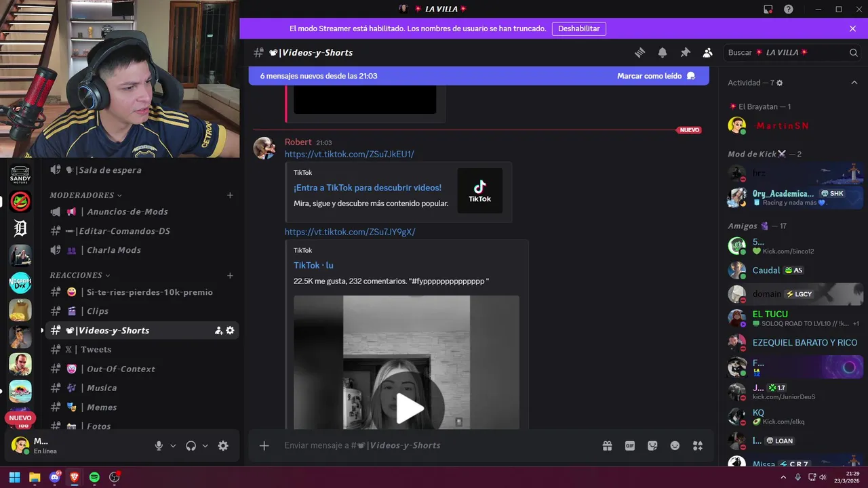The image size is (868, 488).
Task: Open the emoji picker
Action: point(675,445)
